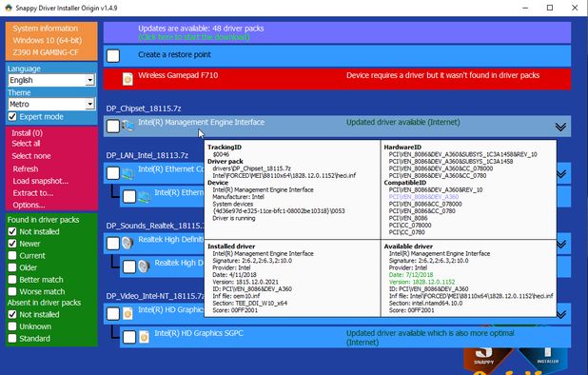Click the Intel HD Graphics SGPC driver row
This screenshot has height=375, width=588.
click(345, 337)
